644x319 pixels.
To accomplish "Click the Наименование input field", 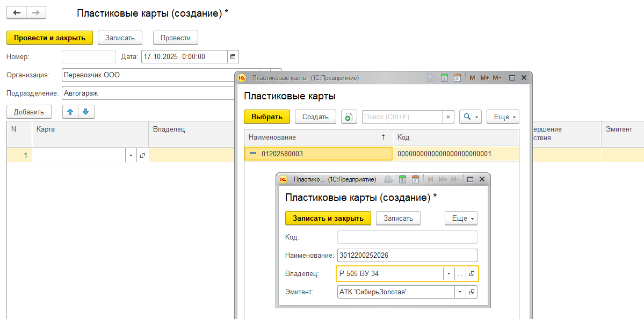I will (x=407, y=256).
